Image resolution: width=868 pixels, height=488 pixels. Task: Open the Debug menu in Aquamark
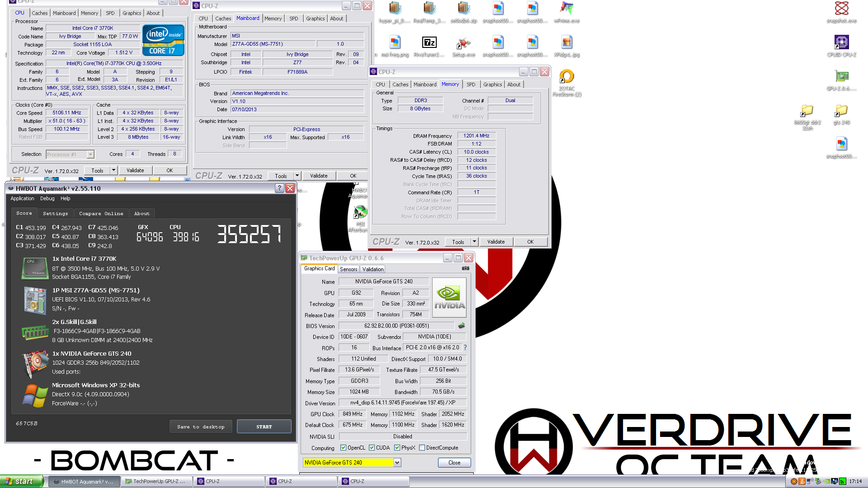(x=47, y=198)
